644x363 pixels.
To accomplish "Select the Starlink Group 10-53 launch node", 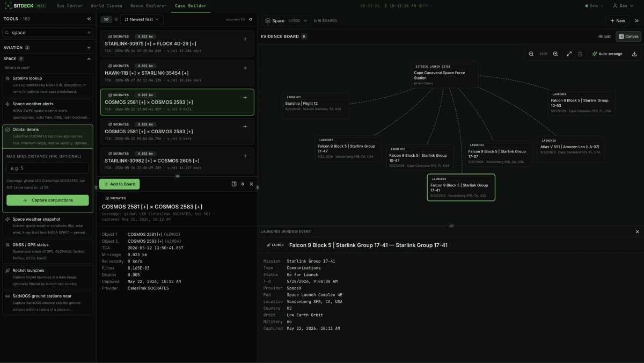I will pyautogui.click(x=581, y=103).
